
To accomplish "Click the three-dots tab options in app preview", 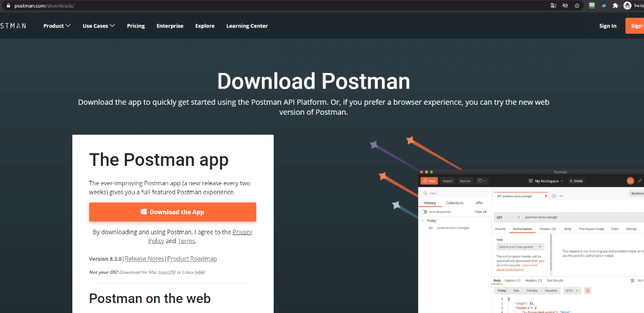I will coord(561,196).
